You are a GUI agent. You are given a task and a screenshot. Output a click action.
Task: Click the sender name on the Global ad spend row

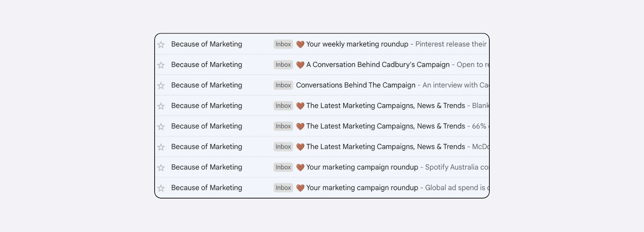pos(207,188)
